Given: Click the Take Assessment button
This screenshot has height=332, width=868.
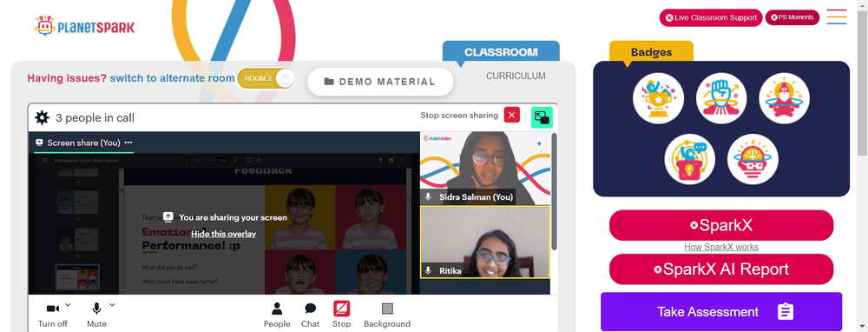Looking at the screenshot, I should 721,311.
